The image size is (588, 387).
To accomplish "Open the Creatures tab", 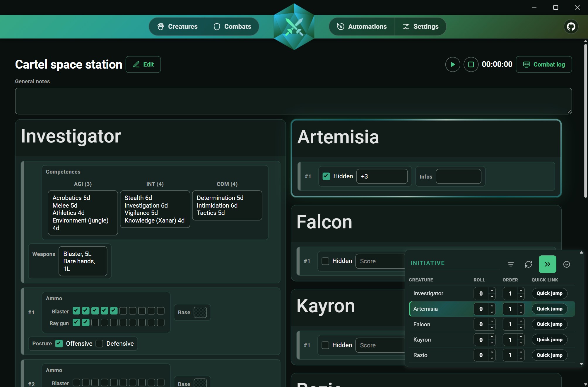I will [177, 27].
